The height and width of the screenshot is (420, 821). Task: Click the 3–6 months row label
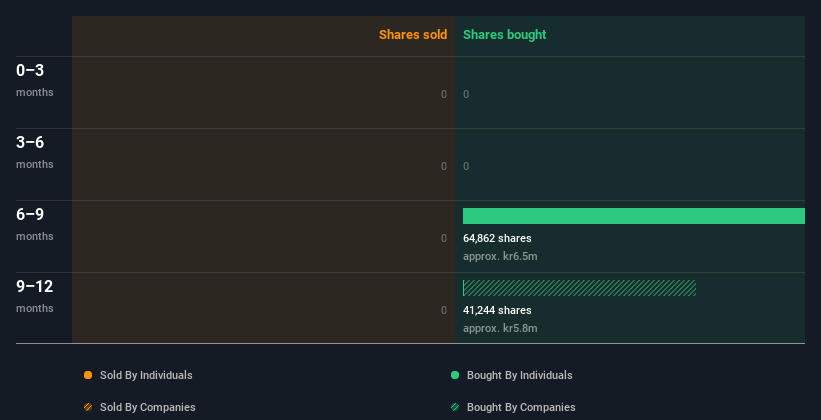(x=35, y=152)
